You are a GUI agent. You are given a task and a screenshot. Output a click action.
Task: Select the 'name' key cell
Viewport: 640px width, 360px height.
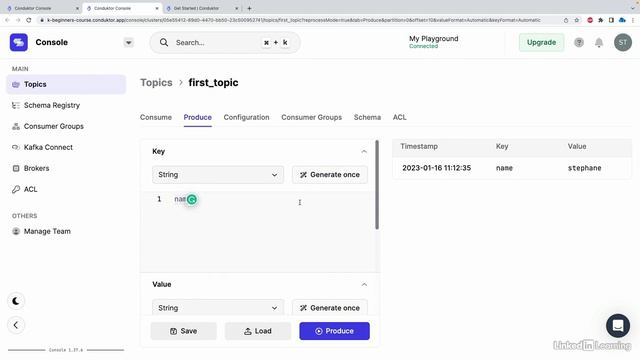(504, 168)
